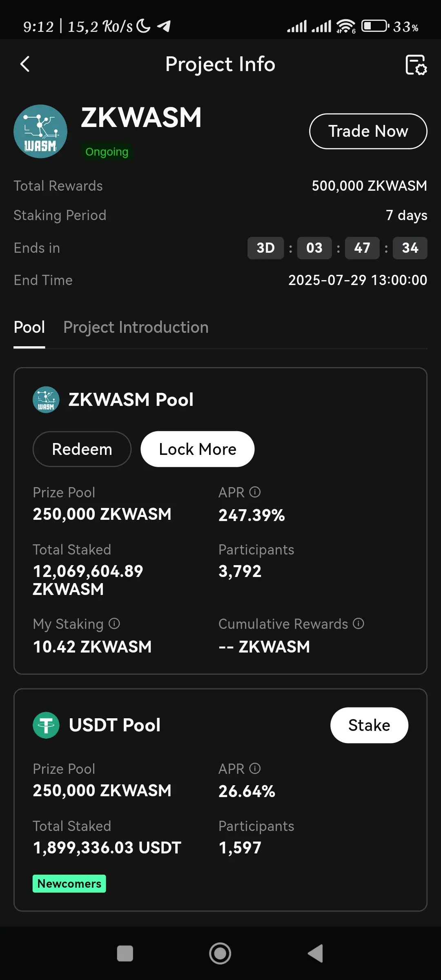
Task: Tap the My Staking info icon
Action: click(x=114, y=624)
